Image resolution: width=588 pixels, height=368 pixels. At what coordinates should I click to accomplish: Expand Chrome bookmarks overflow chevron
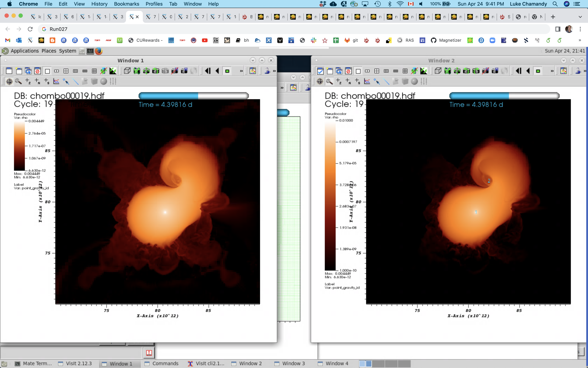coord(580,40)
